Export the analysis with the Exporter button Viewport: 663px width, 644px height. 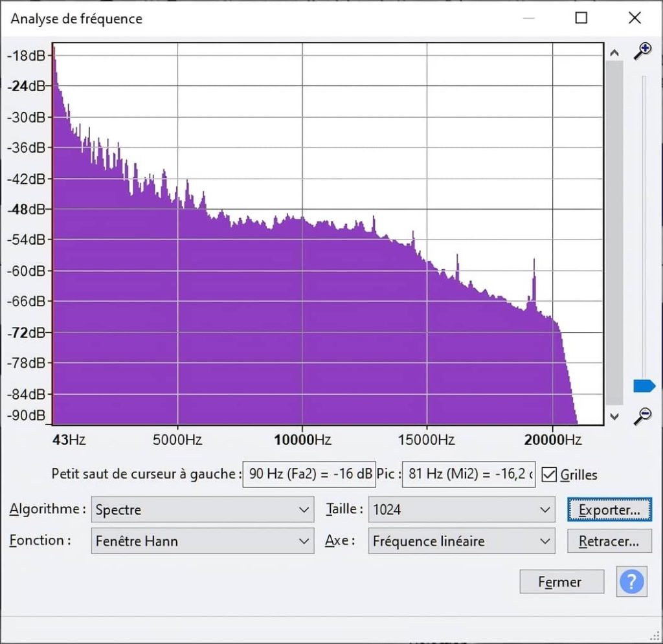609,509
